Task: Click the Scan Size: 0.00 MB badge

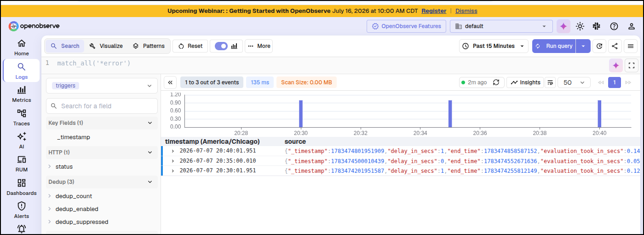Action: (x=306, y=82)
